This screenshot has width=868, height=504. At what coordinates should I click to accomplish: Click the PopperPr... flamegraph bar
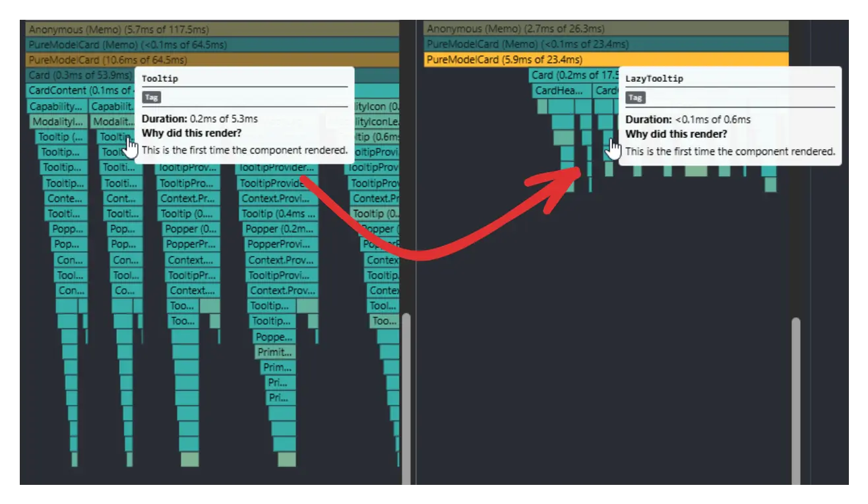[192, 244]
